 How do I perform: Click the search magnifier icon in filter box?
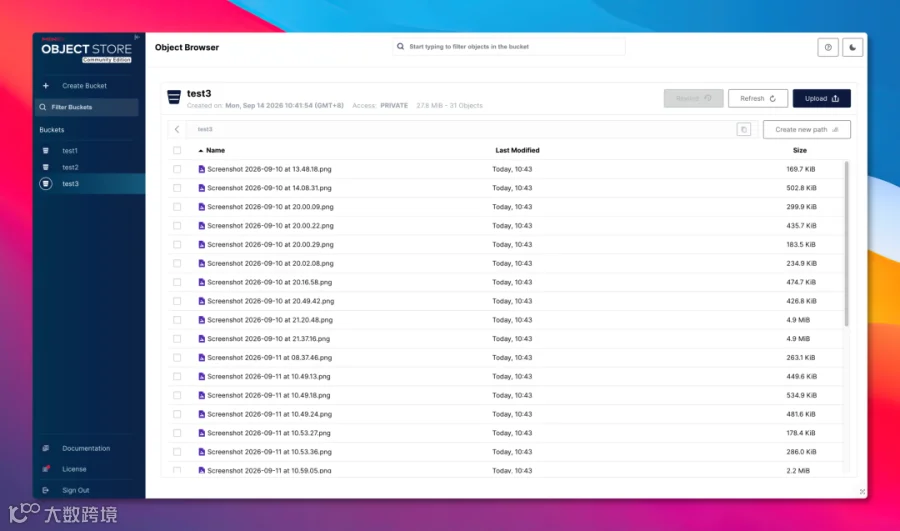pos(401,46)
